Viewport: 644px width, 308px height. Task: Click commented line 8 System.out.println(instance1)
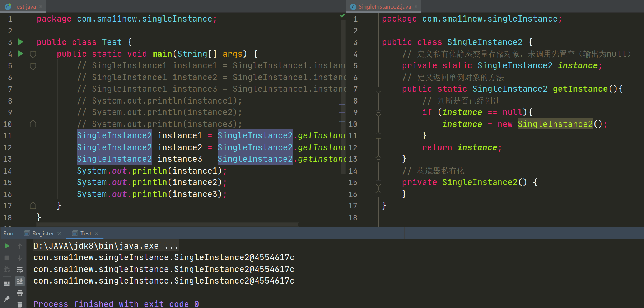(x=159, y=101)
